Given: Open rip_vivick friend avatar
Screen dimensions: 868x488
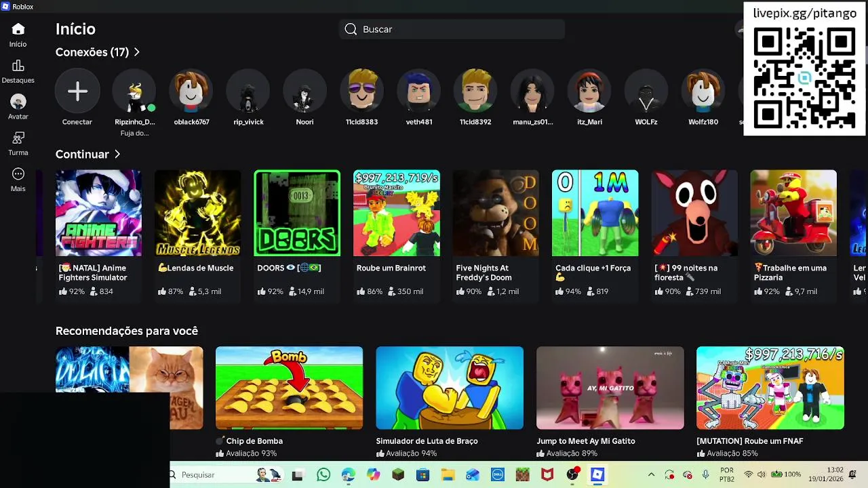Looking at the screenshot, I should (248, 91).
